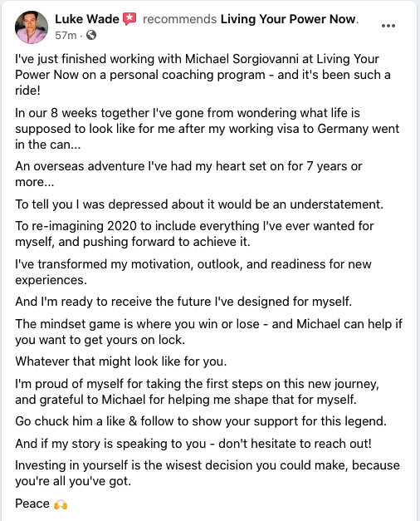Click the line 'Whatever that might look like for you.'
Image resolution: width=420 pixels, height=521 pixels.
tap(121, 361)
